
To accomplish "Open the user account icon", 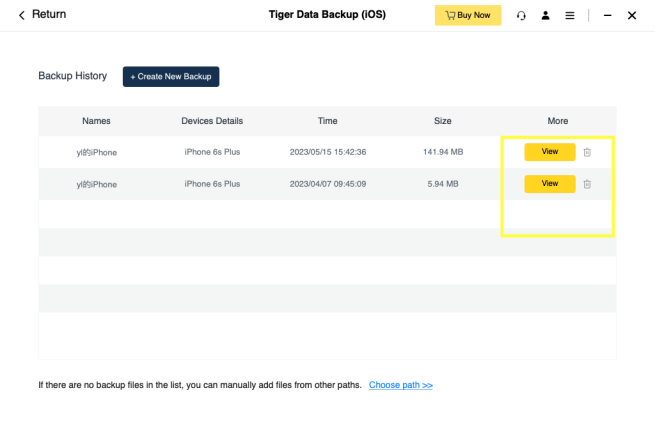I will point(545,16).
